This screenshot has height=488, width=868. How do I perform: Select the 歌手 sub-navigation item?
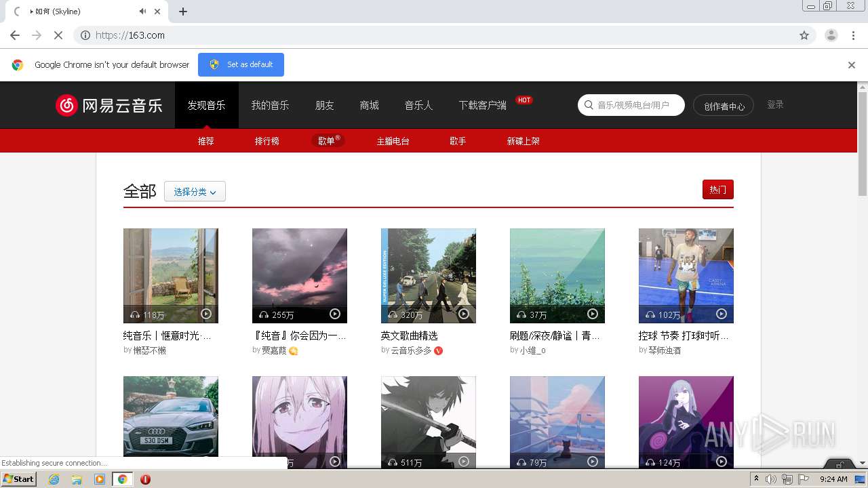coord(458,141)
